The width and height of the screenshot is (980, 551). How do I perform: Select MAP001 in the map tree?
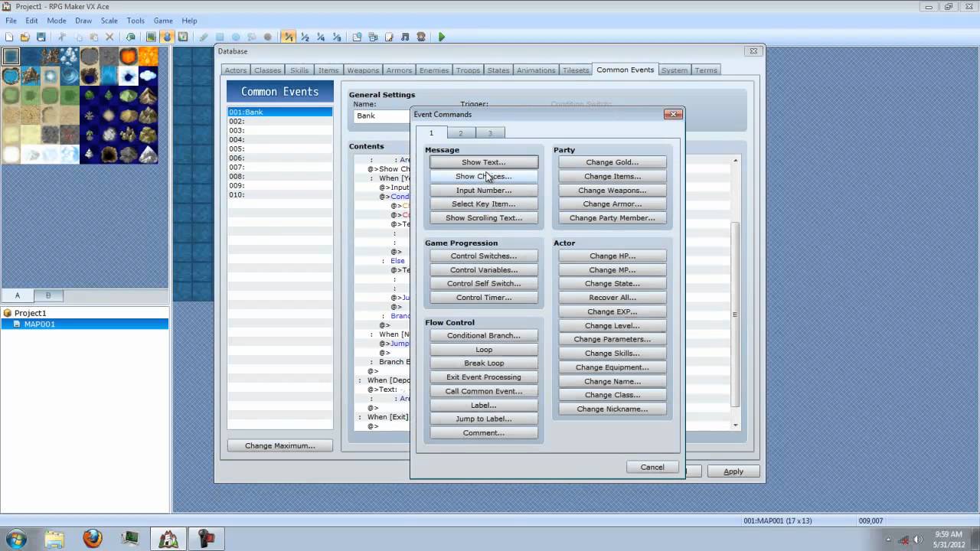coord(84,324)
